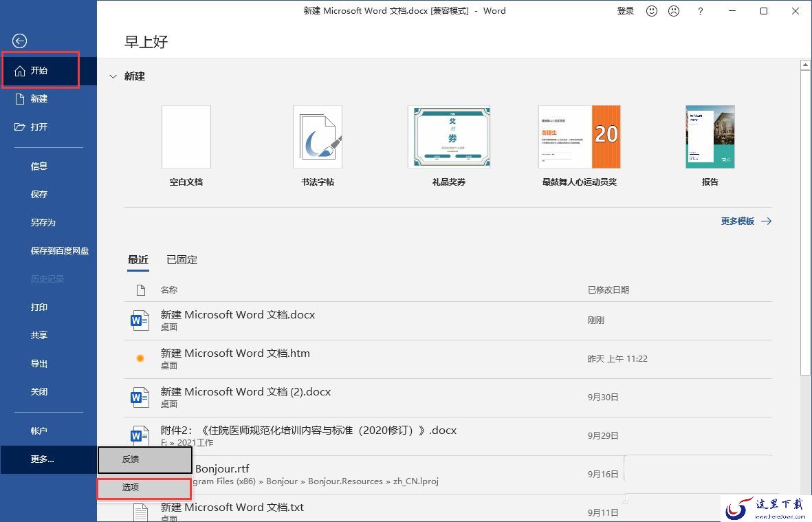
Task: Click the open folder icon beside 打开
Action: (20, 127)
